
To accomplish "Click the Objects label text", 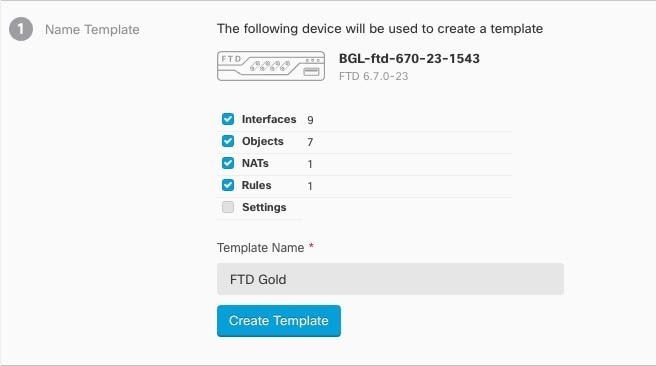I will (263, 141).
